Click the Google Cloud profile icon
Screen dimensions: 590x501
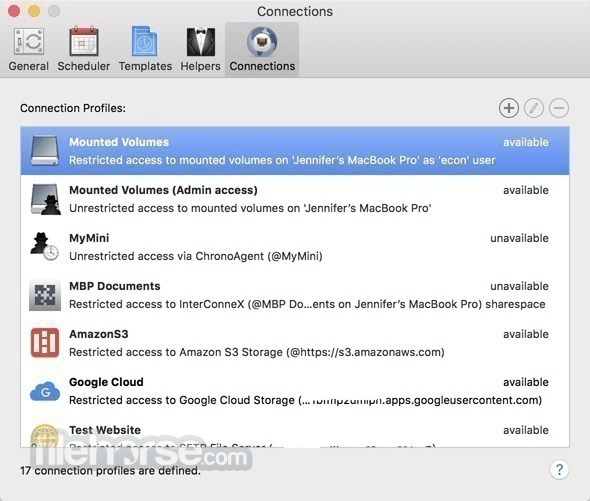coord(45,391)
